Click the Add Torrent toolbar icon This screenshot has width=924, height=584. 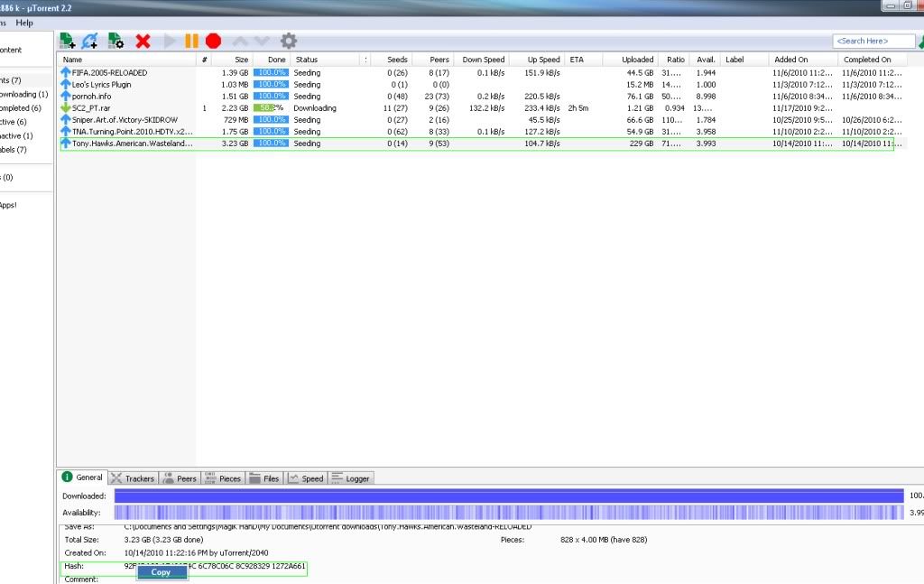click(x=68, y=41)
